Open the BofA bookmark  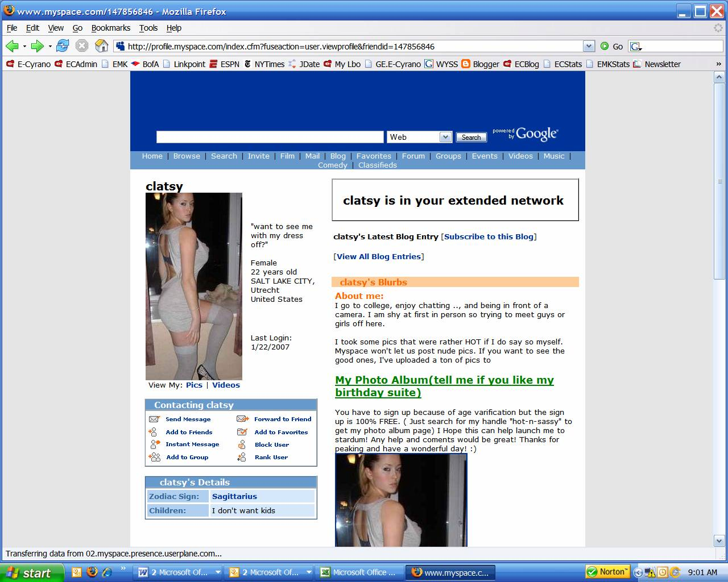pyautogui.click(x=144, y=64)
